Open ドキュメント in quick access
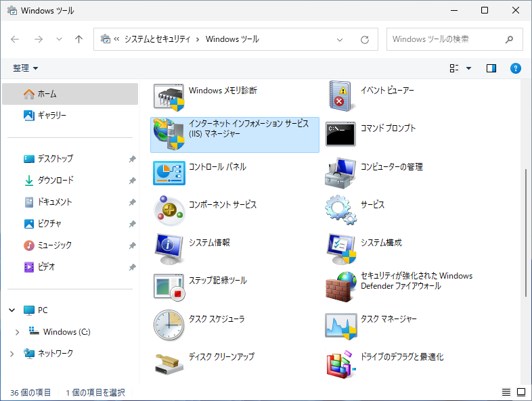 point(70,202)
